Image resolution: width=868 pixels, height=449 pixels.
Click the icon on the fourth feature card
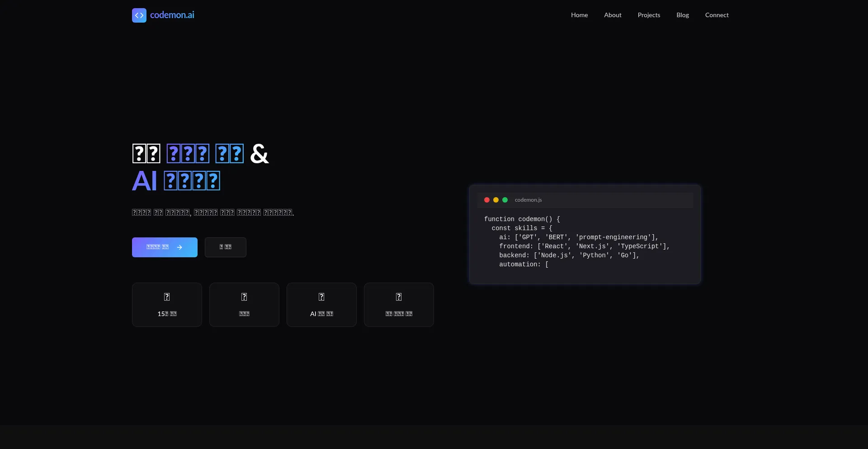[398, 297]
